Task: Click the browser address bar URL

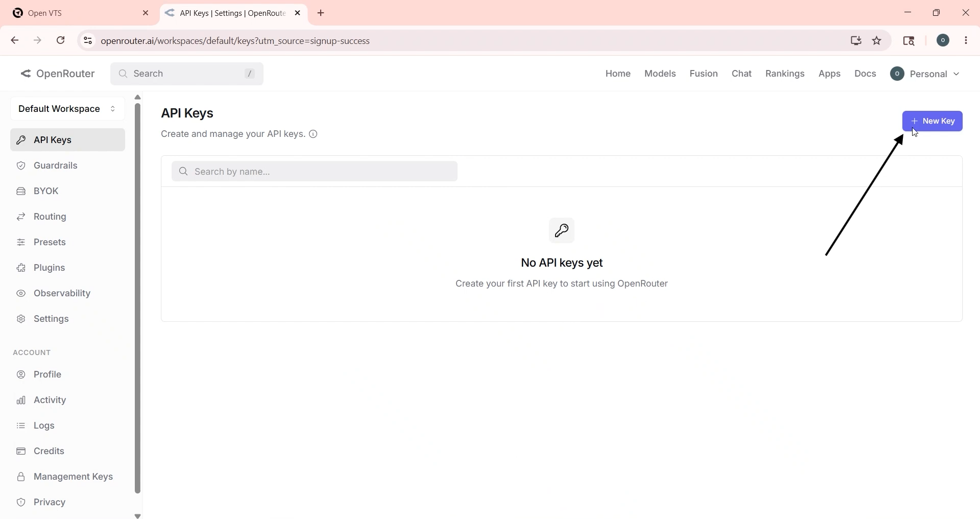Action: (x=236, y=41)
